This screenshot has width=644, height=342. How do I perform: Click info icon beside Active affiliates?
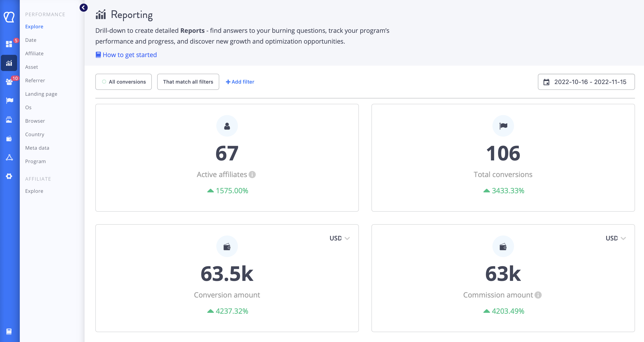pyautogui.click(x=252, y=174)
